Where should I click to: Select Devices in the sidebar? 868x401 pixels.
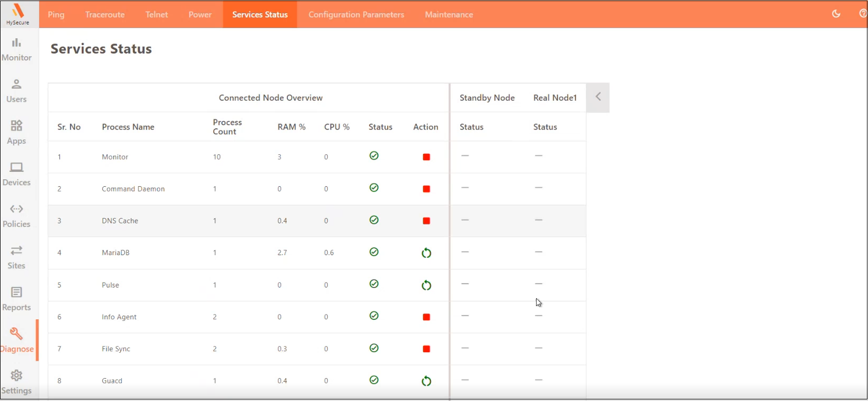[x=16, y=174]
